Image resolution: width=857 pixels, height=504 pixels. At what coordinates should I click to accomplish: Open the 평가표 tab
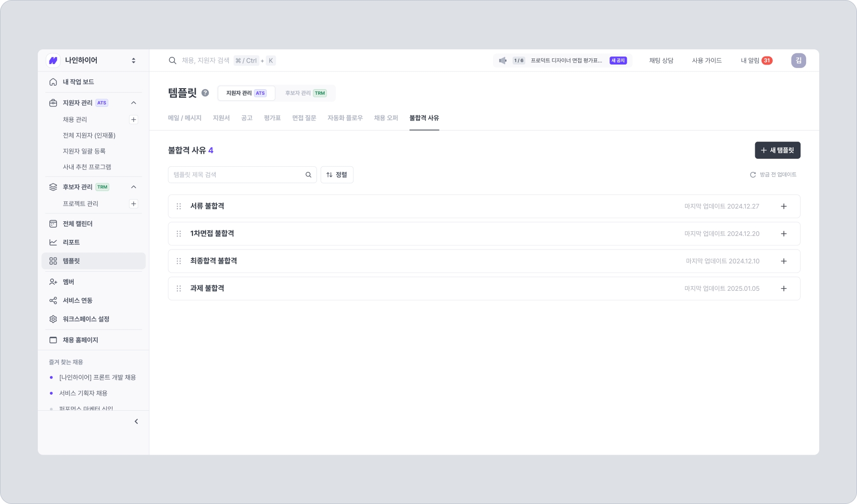pyautogui.click(x=272, y=118)
